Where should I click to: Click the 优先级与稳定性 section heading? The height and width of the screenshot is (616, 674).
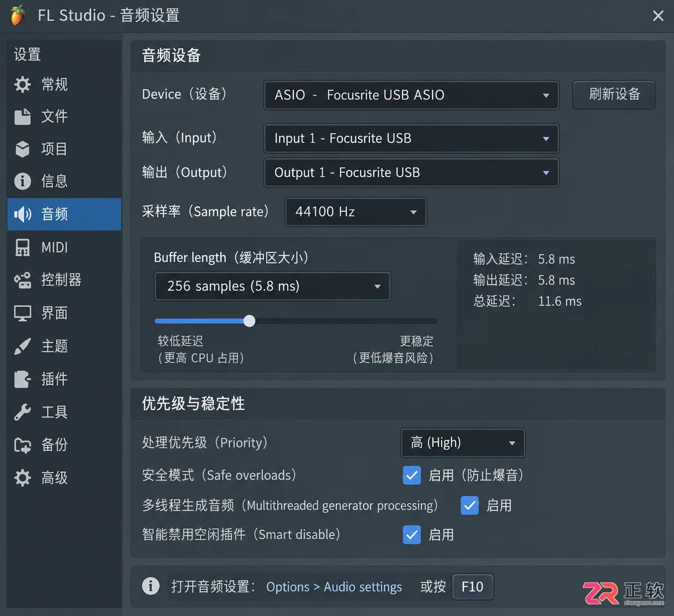pyautogui.click(x=193, y=404)
